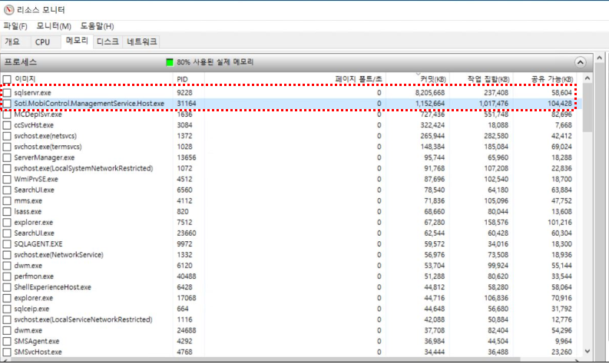Click the 공유 가능(KB) column header
This screenshot has height=364, width=609.
point(551,79)
